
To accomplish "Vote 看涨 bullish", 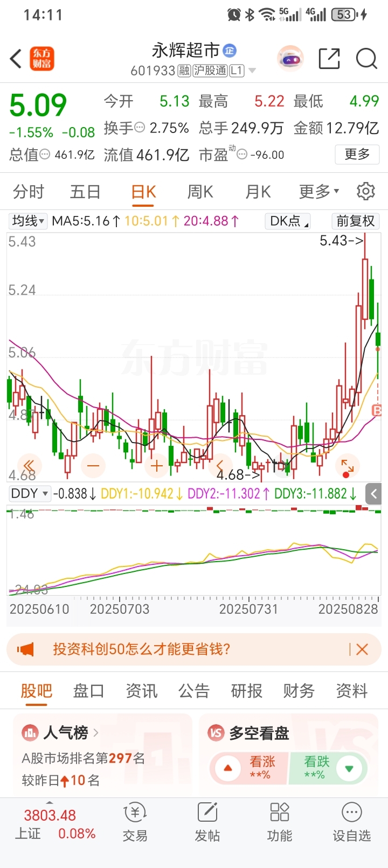I will [250, 768].
